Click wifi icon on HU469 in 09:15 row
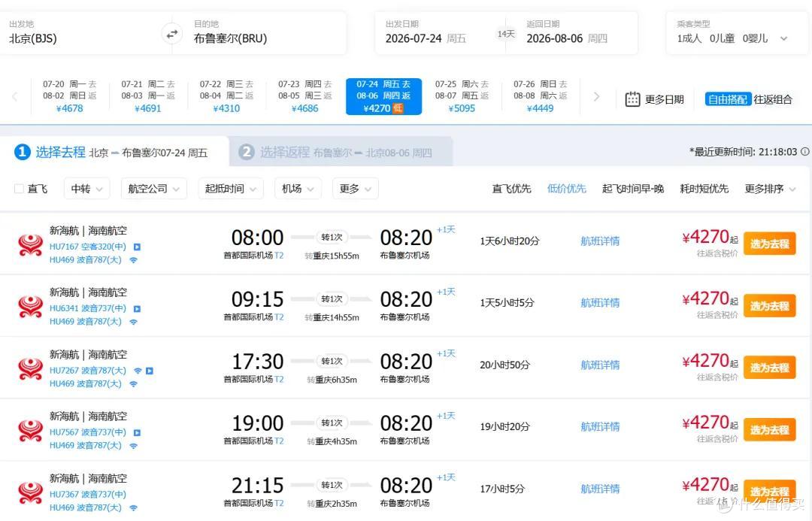812x521 pixels. tap(134, 322)
